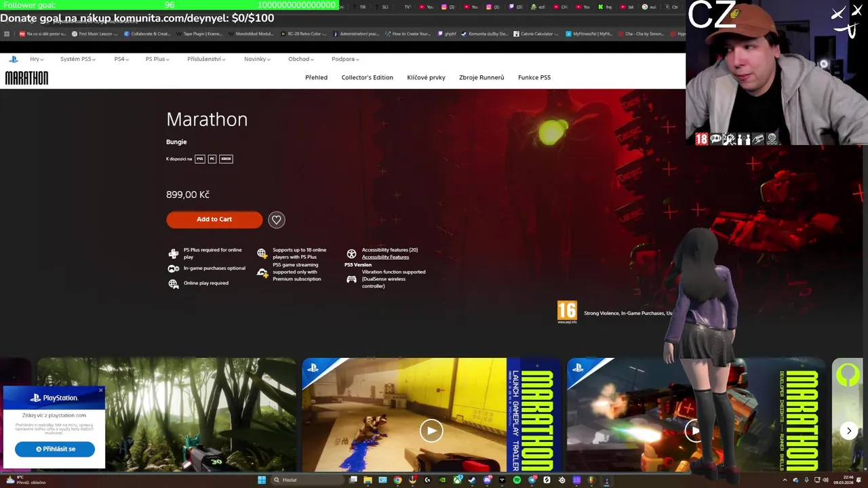This screenshot has width=868, height=488.
Task: Open the First Music Lesson bookmark
Action: (x=95, y=33)
